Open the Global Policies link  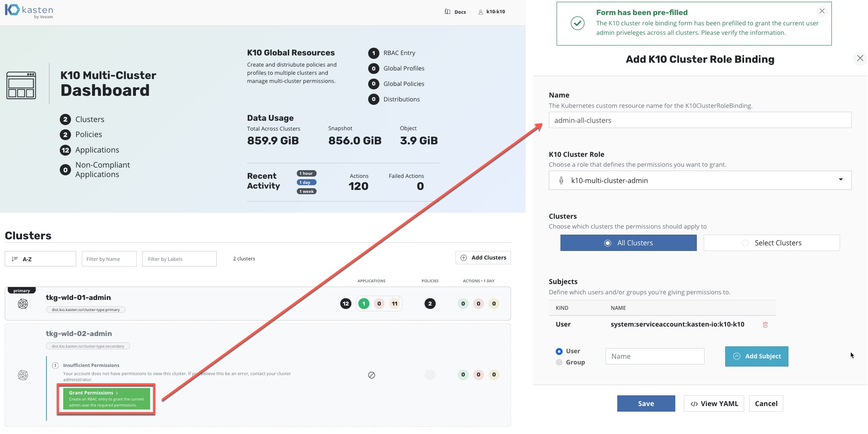404,84
